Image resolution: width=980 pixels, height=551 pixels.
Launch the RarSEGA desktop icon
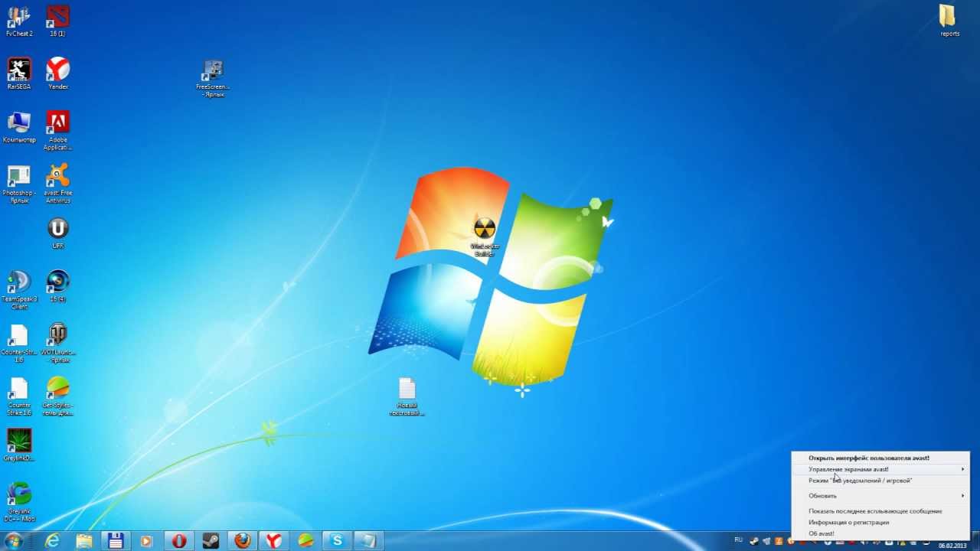pyautogui.click(x=19, y=74)
